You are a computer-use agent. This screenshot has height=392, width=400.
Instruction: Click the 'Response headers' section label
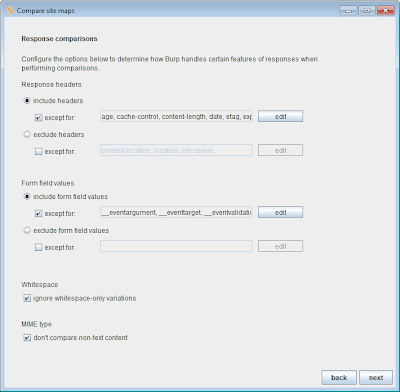pyautogui.click(x=51, y=84)
